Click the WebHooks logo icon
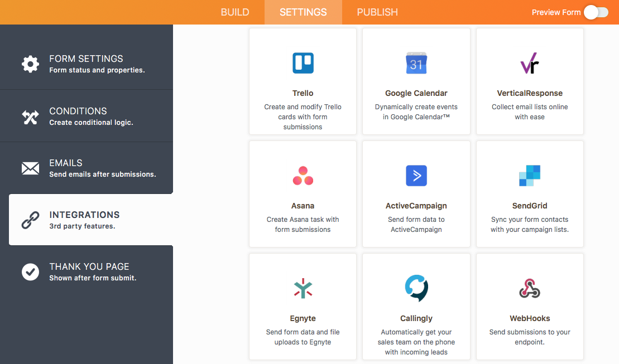Image resolution: width=619 pixels, height=364 pixels. pyautogui.click(x=529, y=288)
